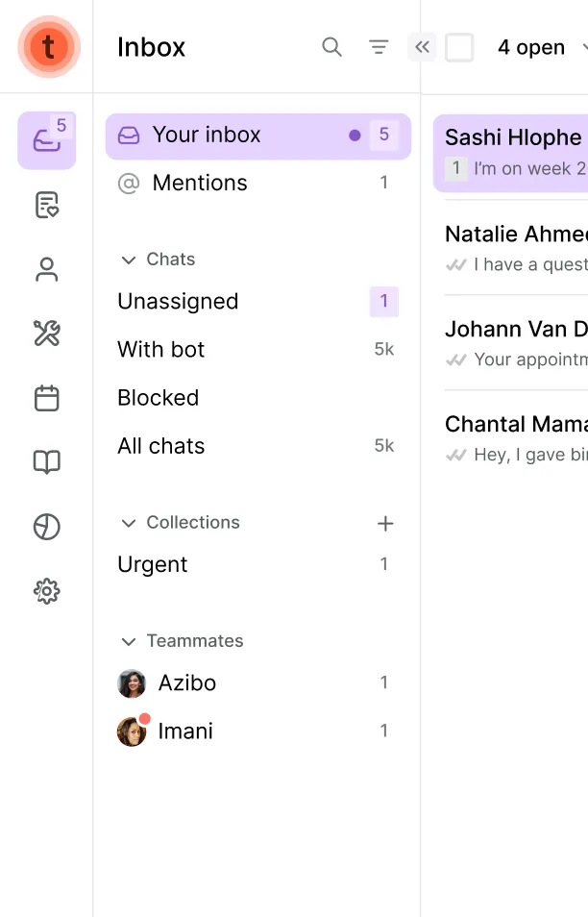Collapse the Teammates section
588x917 pixels.
click(x=128, y=641)
